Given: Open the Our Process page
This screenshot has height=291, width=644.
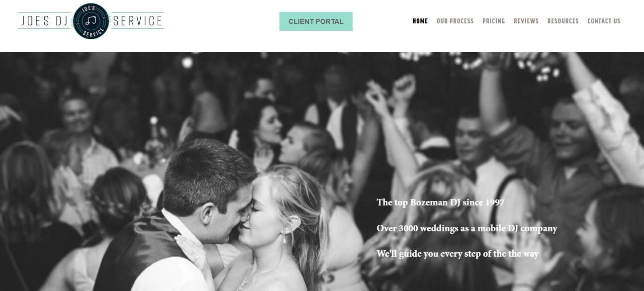Looking at the screenshot, I should [x=455, y=21].
